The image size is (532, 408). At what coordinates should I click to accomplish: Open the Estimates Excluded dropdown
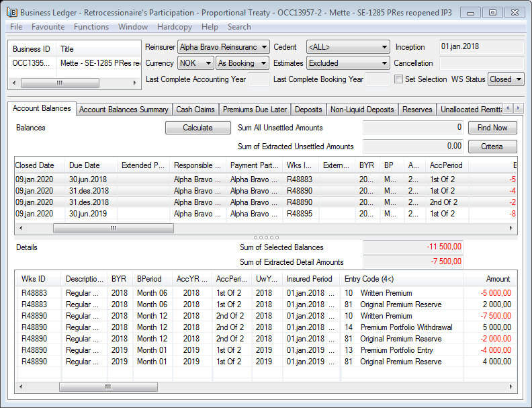click(x=348, y=63)
